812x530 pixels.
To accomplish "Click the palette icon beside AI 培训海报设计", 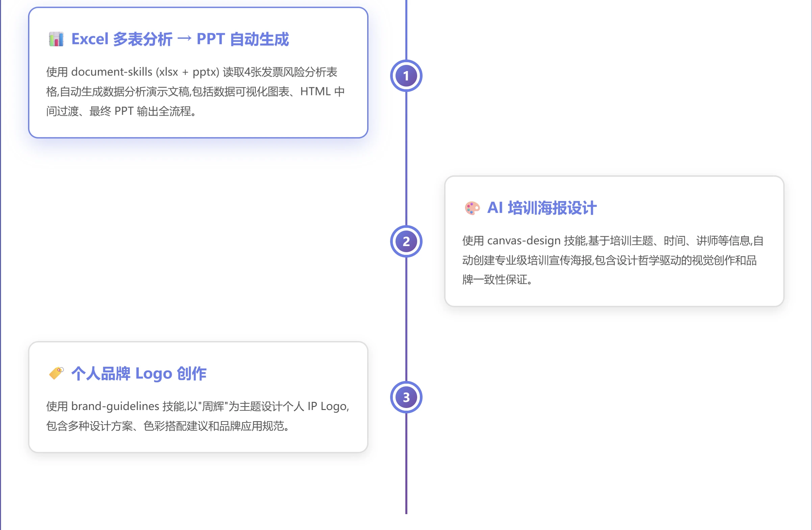I will point(472,209).
